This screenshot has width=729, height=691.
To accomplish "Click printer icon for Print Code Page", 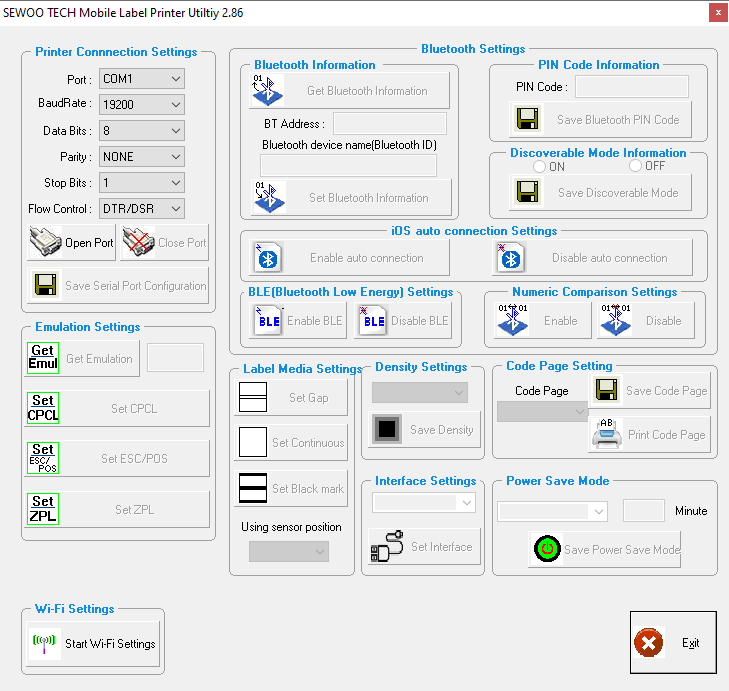I will point(607,433).
